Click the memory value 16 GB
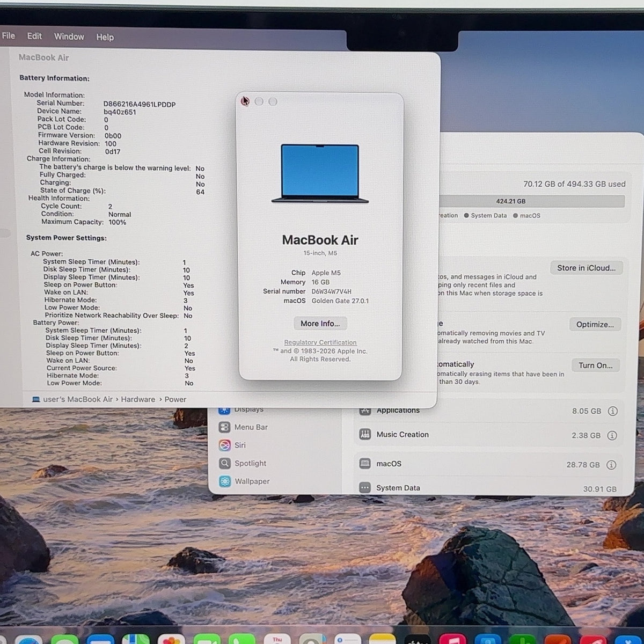This screenshot has height=644, width=644. click(320, 282)
